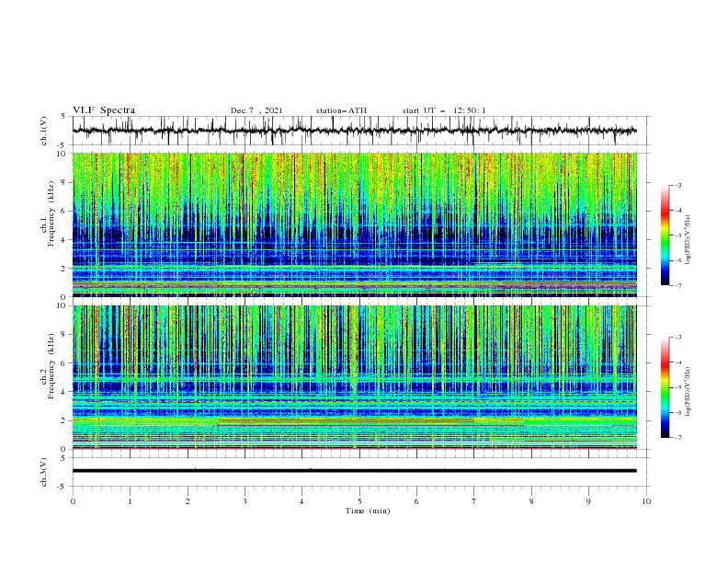Click the ch.1 spectrogram panel
This screenshot has width=728, height=563.
point(355,224)
